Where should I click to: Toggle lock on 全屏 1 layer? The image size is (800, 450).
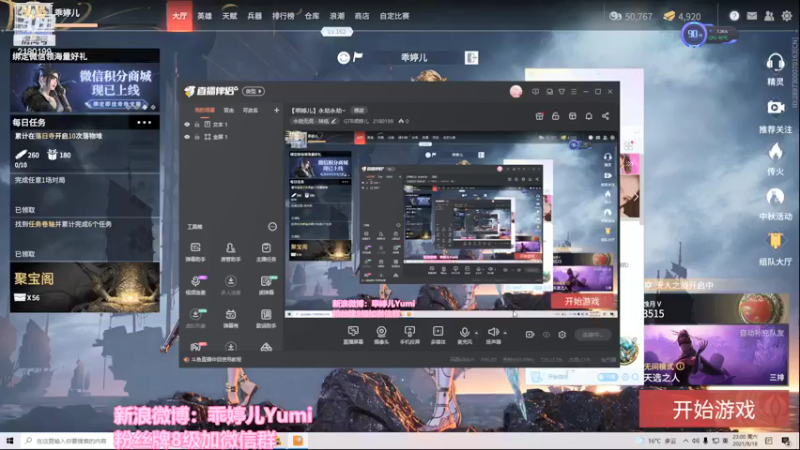point(197,137)
